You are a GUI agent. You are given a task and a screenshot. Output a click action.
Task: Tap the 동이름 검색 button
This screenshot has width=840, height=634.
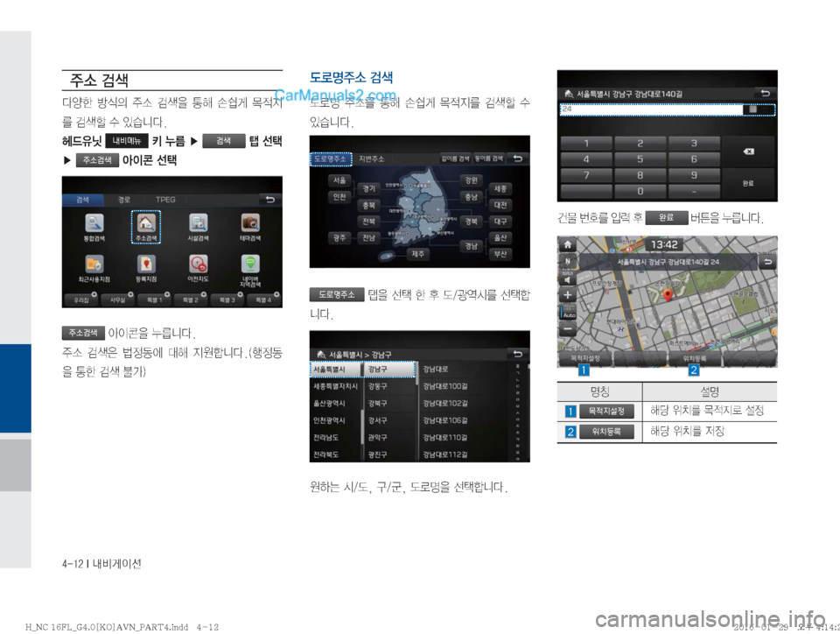pyautogui.click(x=489, y=158)
